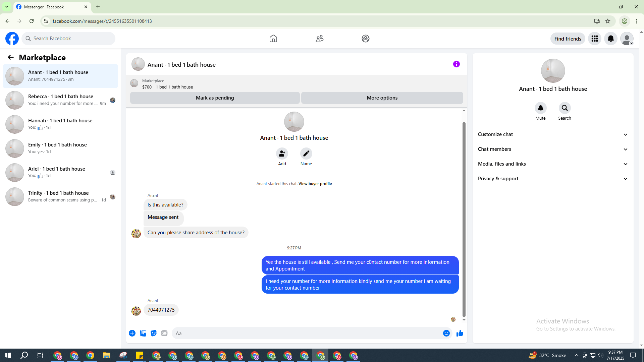Click the Search Facebook field
The image size is (644, 362).
point(68,39)
